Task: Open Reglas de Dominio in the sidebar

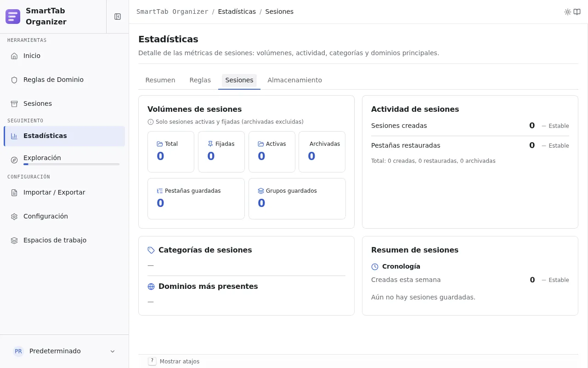Action: 64,80
